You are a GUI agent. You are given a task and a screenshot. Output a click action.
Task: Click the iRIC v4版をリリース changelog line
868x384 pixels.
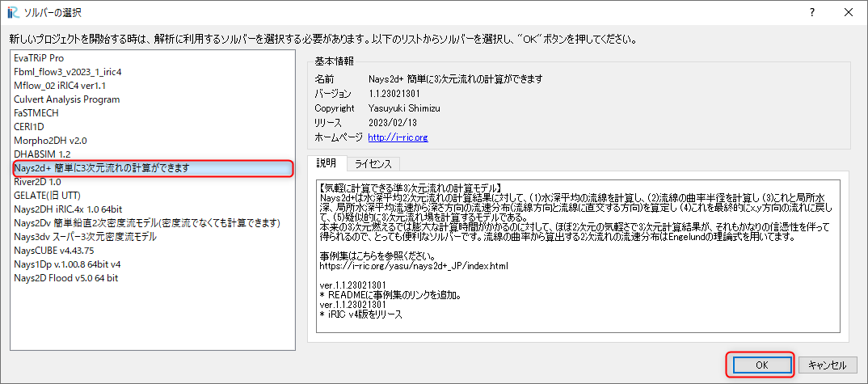[x=360, y=314]
